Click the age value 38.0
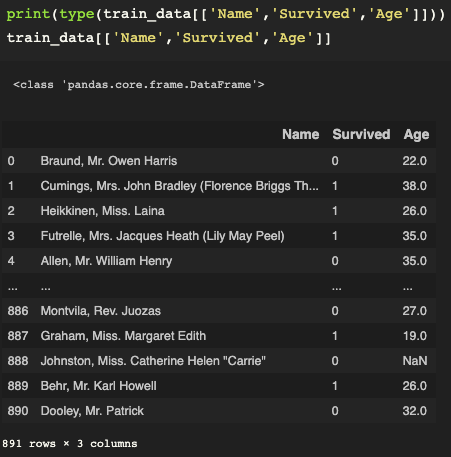Viewport: 451px width, 457px height. point(415,186)
